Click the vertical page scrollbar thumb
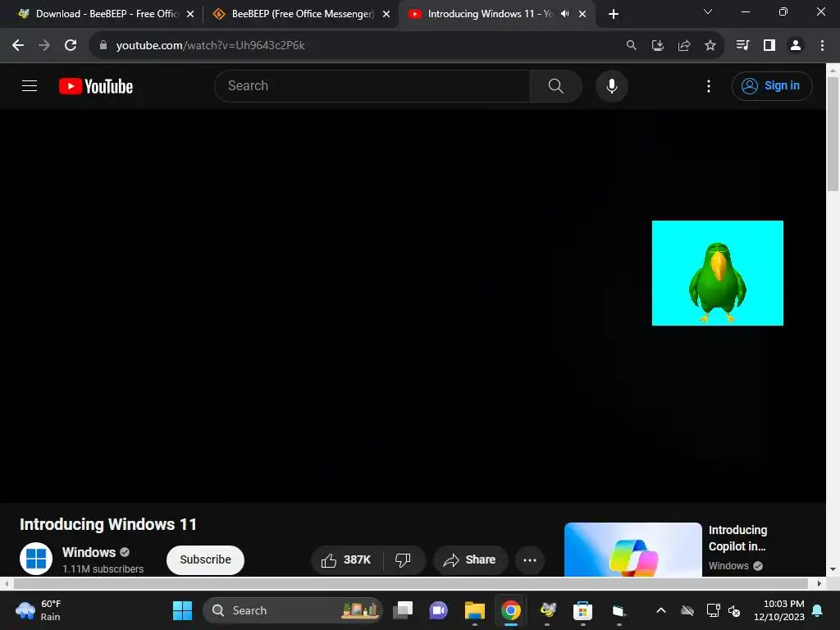Screen dimensions: 840x630 pyautogui.click(x=833, y=134)
